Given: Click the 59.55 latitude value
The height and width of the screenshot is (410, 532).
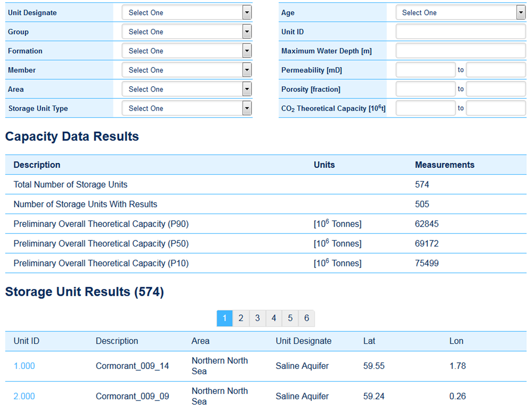Looking at the screenshot, I should (374, 366).
